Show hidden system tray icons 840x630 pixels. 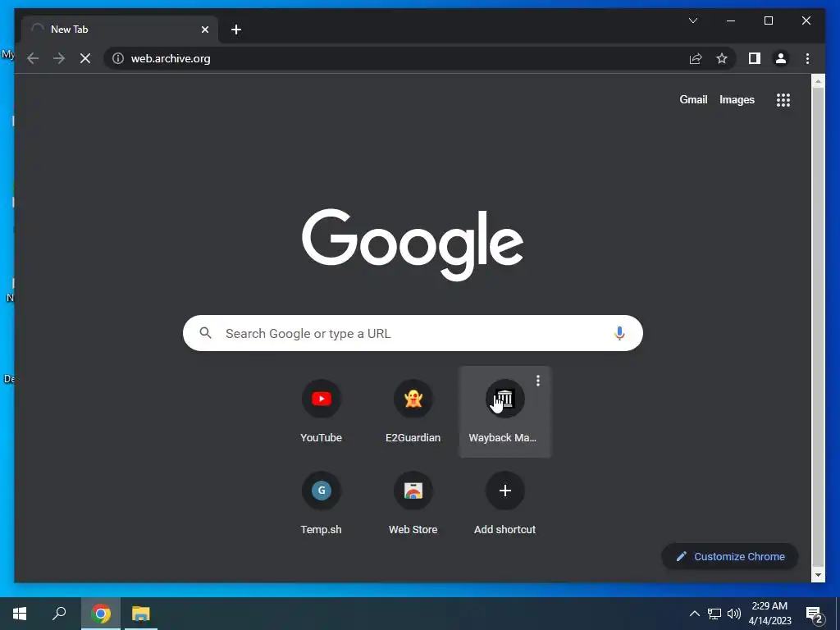point(694,614)
